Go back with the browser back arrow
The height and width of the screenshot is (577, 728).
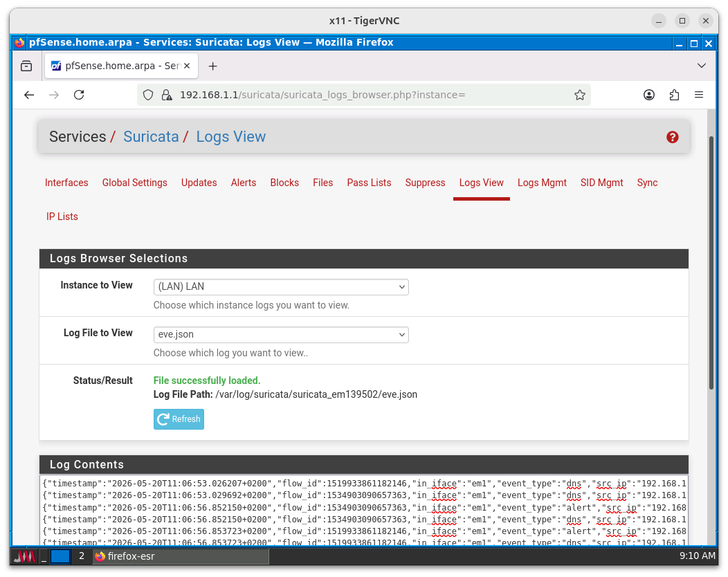click(29, 95)
